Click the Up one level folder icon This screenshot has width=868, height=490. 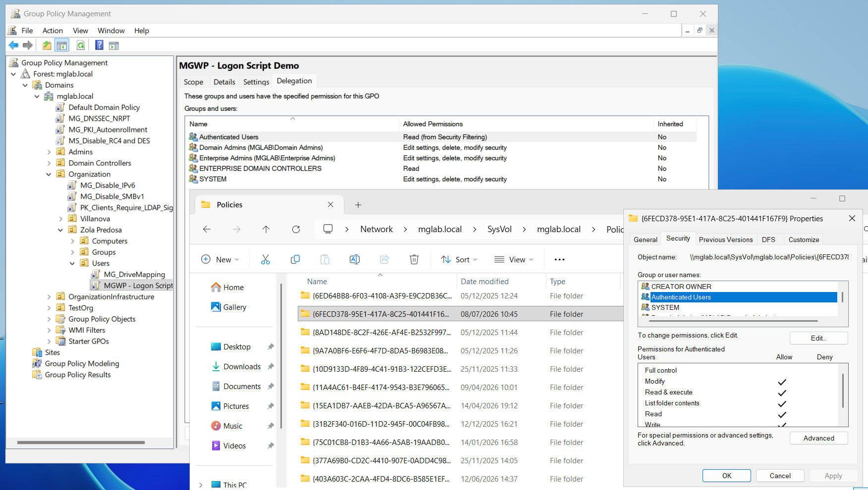click(47, 46)
